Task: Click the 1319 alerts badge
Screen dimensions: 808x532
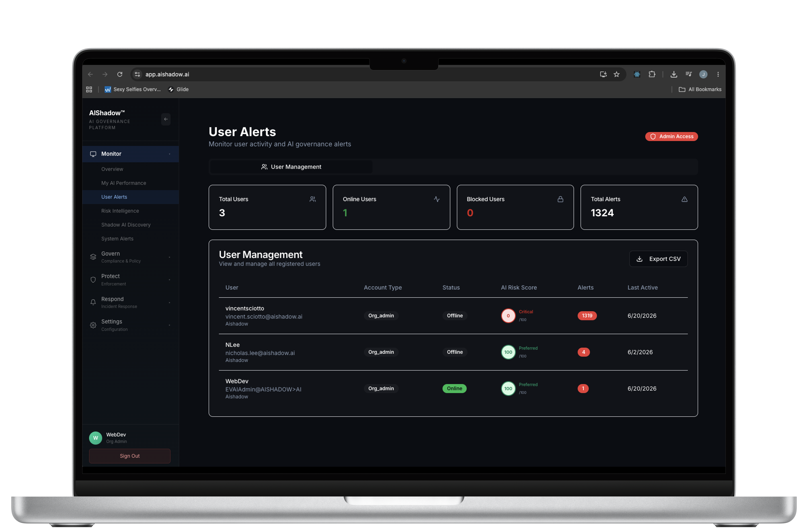Action: point(587,315)
